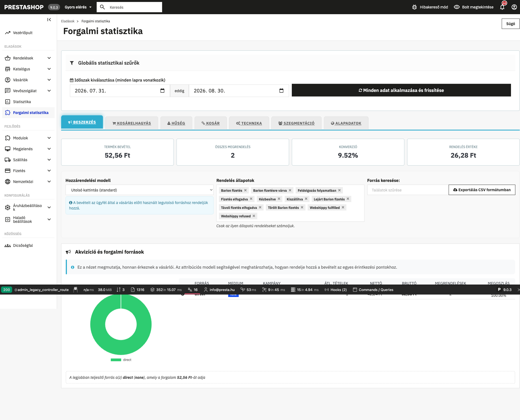
Task: Remove the Barion fizetés status tag
Action: point(245,190)
